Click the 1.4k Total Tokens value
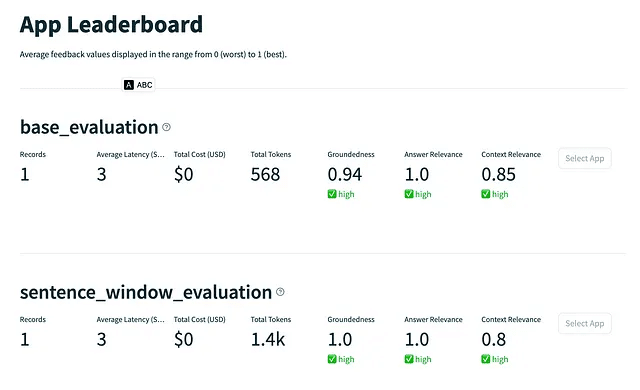This screenshot has width=640, height=390. pyautogui.click(x=268, y=339)
